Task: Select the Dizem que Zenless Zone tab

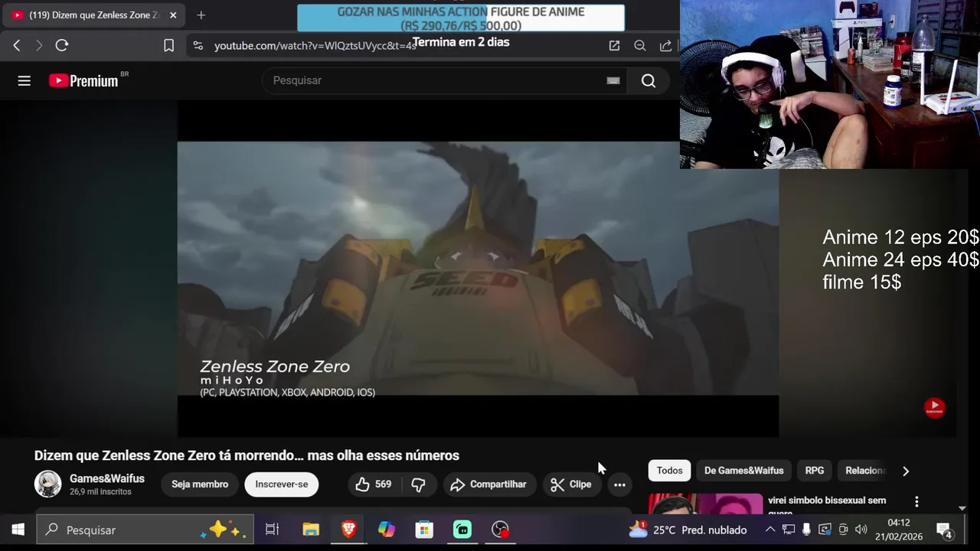Action: tap(93, 15)
